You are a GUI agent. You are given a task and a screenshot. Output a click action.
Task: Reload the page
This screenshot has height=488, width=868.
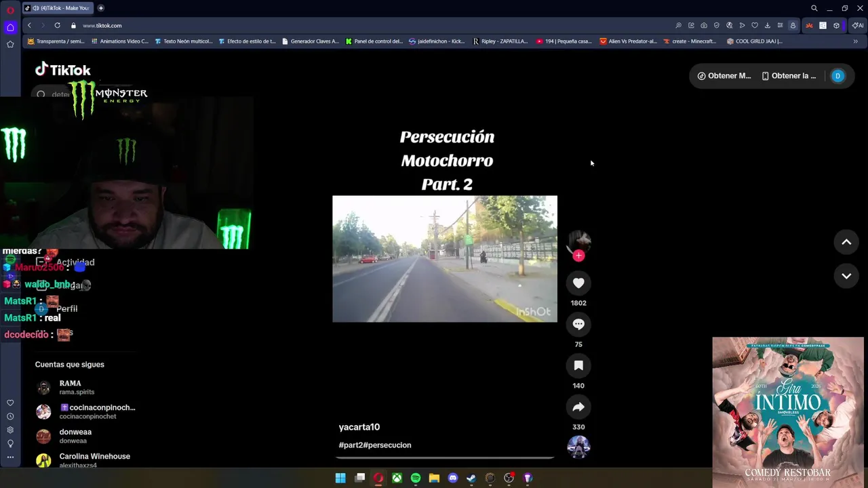coord(57,26)
